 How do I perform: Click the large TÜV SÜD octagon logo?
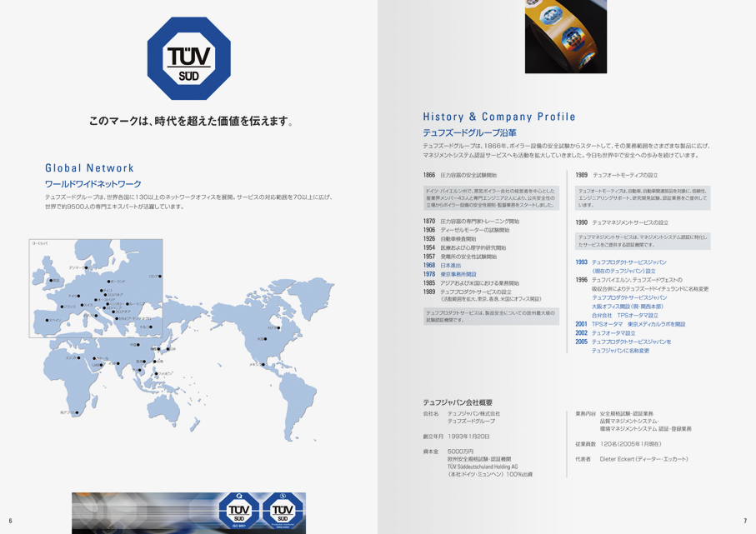pos(189,58)
